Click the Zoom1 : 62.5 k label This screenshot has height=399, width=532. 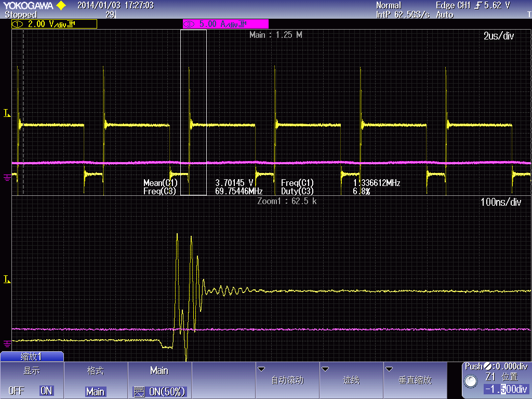click(x=287, y=201)
